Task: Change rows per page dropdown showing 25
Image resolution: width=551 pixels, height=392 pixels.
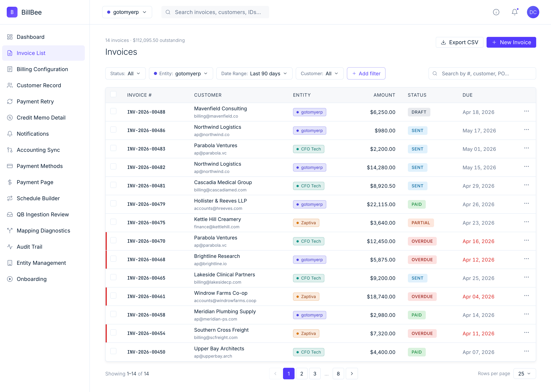Action: pos(524,373)
